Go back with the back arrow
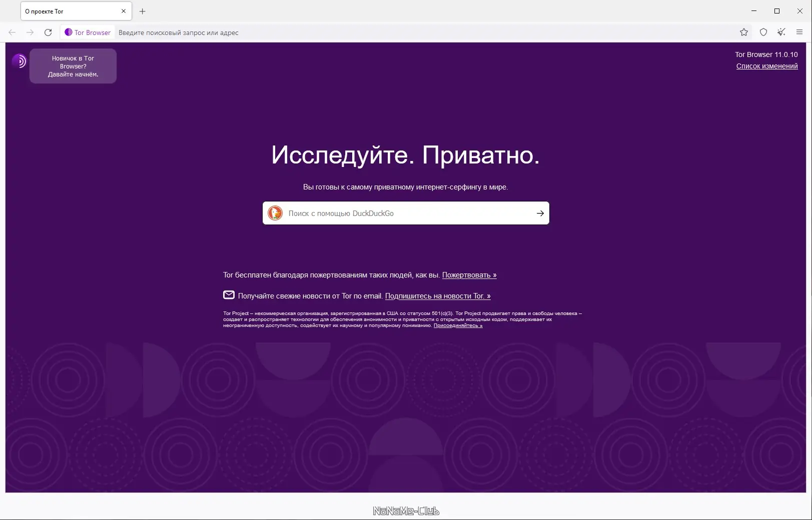The width and height of the screenshot is (812, 520). click(12, 32)
